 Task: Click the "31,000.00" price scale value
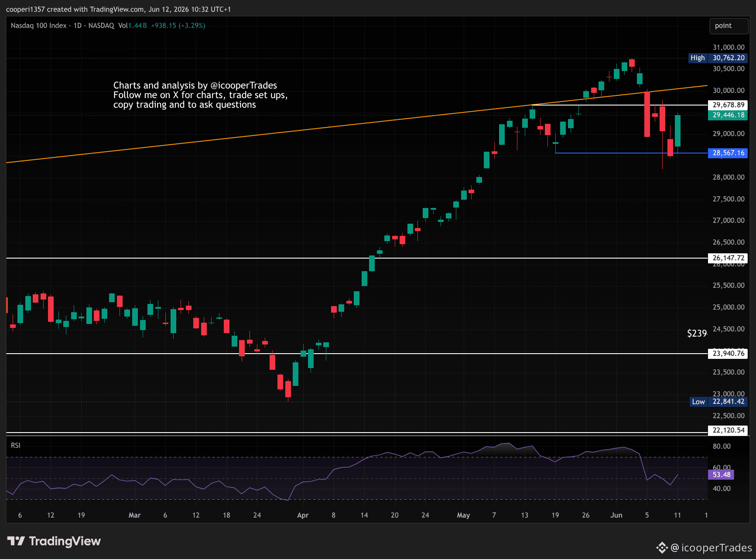[x=729, y=47]
